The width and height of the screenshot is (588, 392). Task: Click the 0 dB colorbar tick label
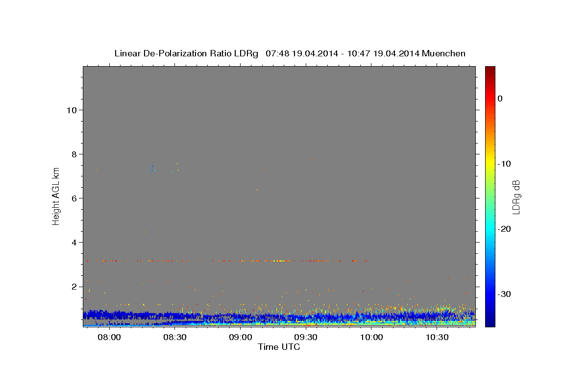point(500,98)
